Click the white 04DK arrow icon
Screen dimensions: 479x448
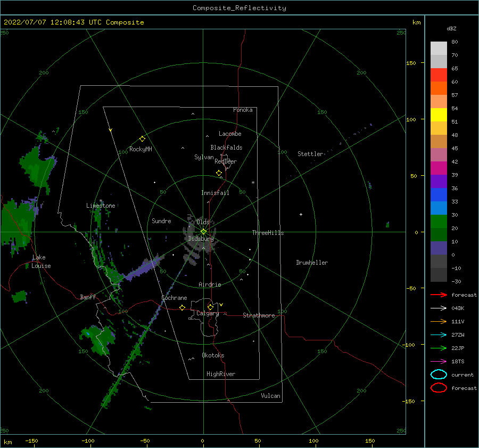point(439,308)
